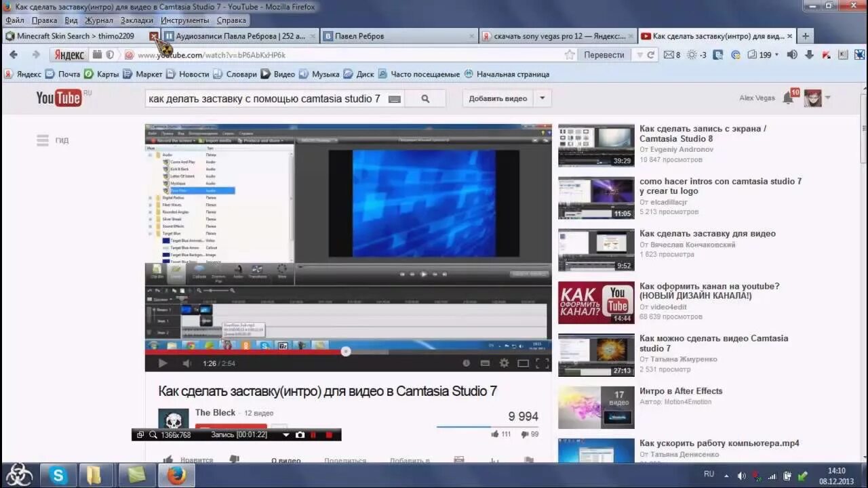Switch the player to theater mode
This screenshot has width=868, height=488.
pyautogui.click(x=523, y=363)
